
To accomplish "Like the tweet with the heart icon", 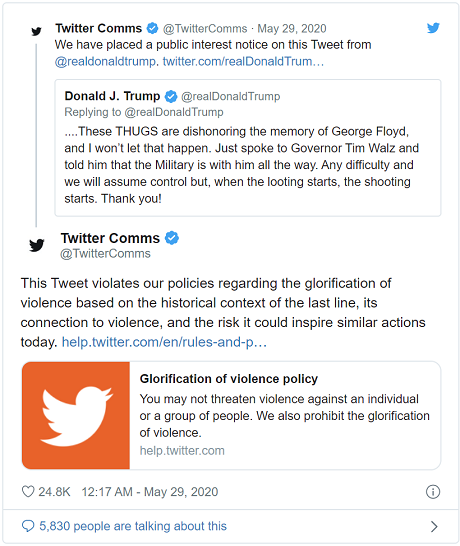I will pos(28,492).
